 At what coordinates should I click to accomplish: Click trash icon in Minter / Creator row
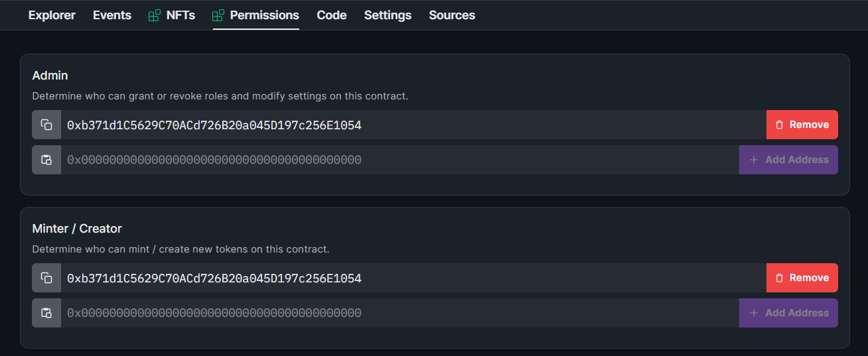coord(780,278)
